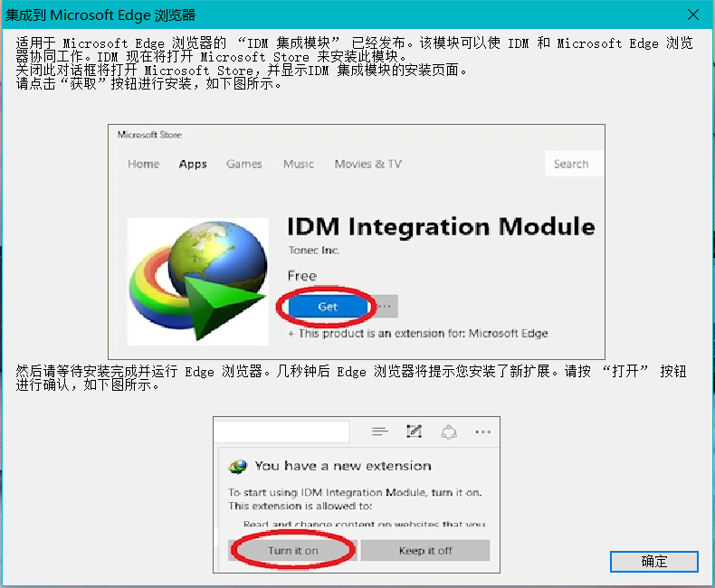Image resolution: width=715 pixels, height=588 pixels.
Task: Click the "You have a new extension" heading
Action: click(343, 466)
